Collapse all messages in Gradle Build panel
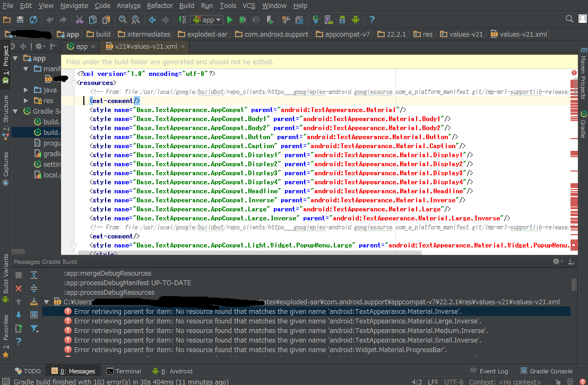The image size is (588, 385). coord(34,288)
